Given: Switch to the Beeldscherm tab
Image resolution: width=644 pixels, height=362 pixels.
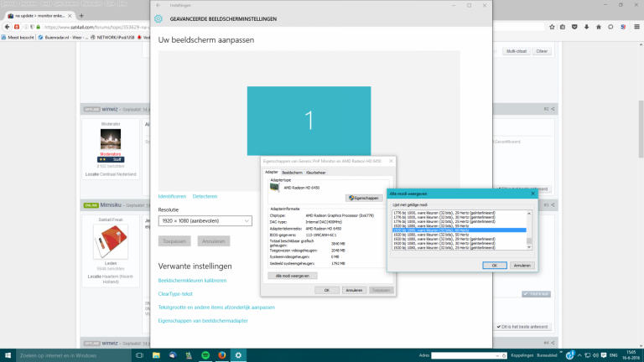Looking at the screenshot, I should pos(293,172).
